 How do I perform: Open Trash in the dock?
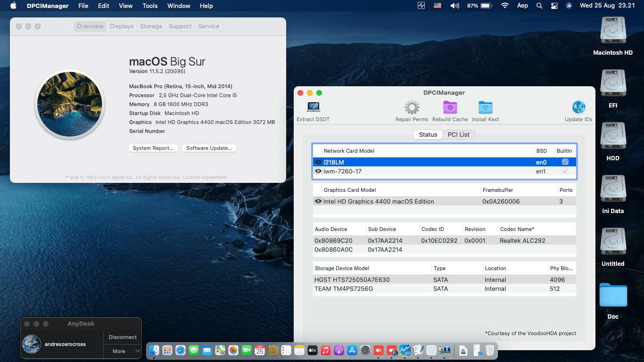pos(490,350)
